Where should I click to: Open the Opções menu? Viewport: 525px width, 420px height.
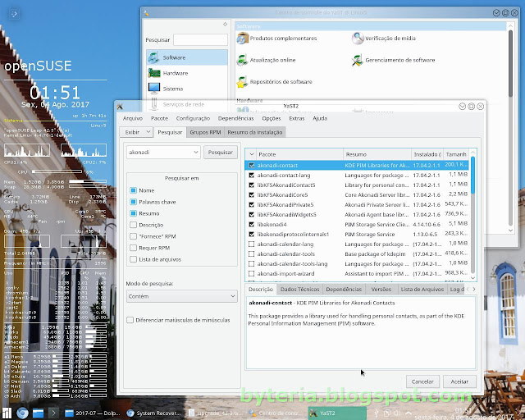click(272, 118)
